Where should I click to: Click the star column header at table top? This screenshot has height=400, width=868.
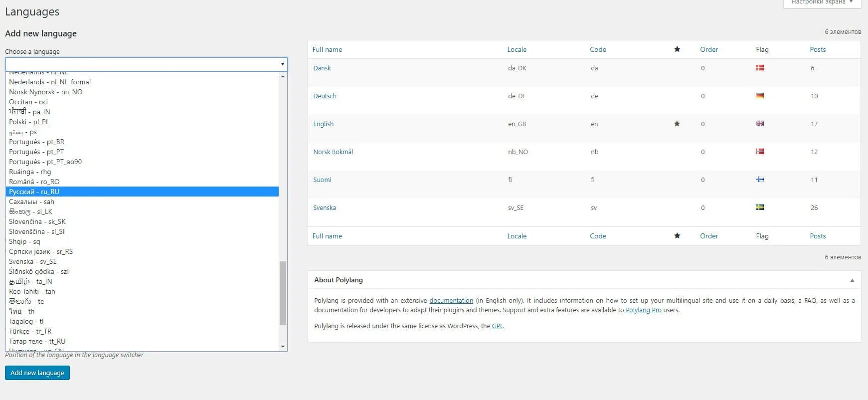[x=677, y=49]
